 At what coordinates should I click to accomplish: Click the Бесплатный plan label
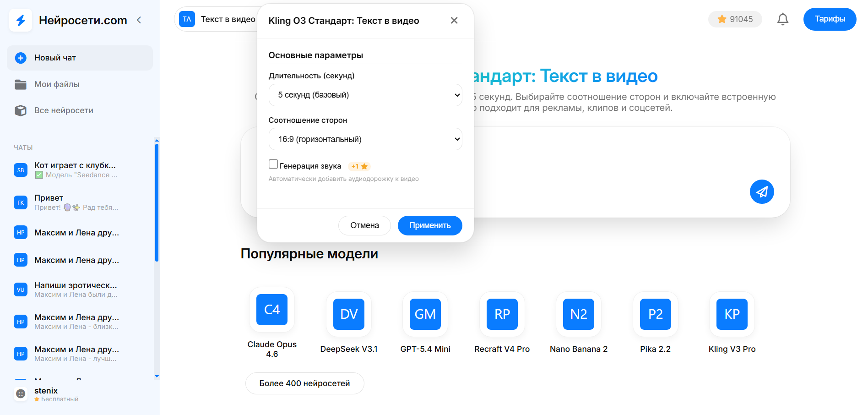(60, 399)
